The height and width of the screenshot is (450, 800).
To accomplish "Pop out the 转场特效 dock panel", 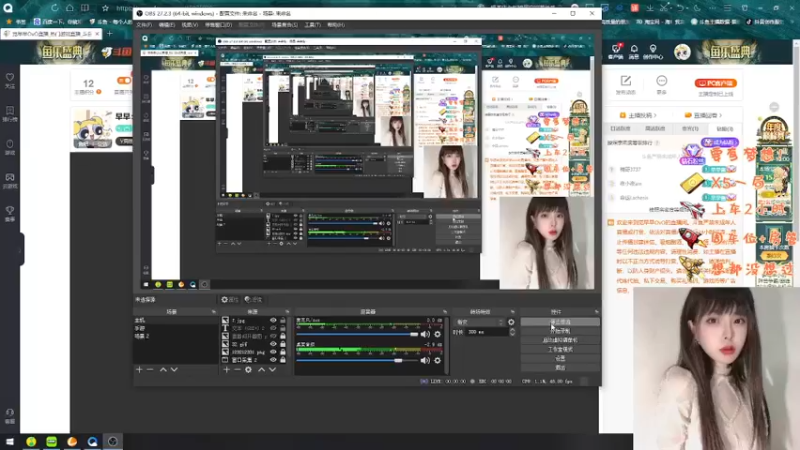I will click(512, 312).
